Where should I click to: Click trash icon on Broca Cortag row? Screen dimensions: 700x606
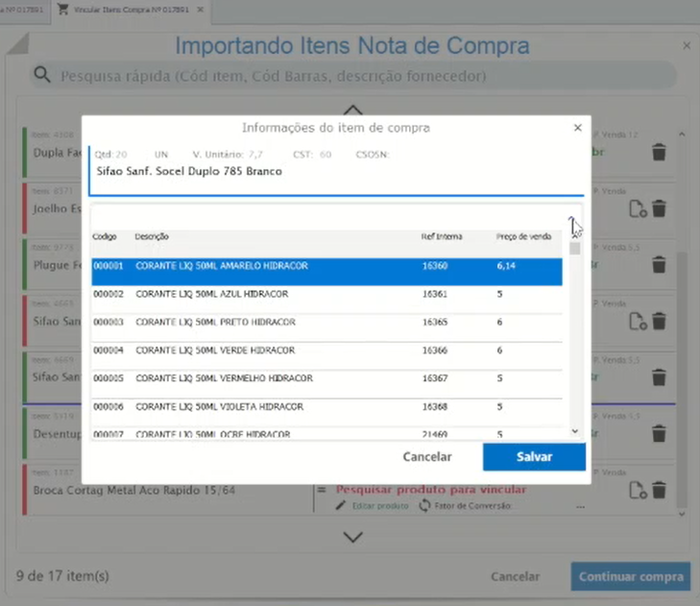tap(659, 490)
